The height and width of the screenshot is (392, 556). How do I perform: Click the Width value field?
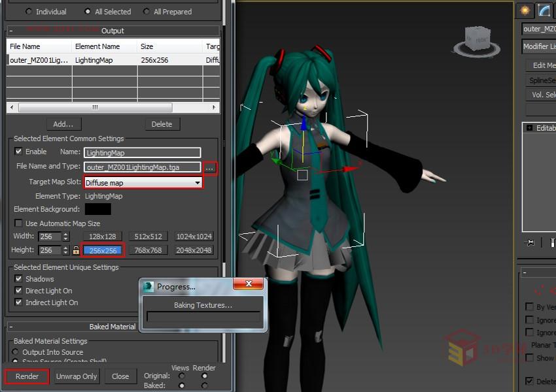tap(50, 237)
